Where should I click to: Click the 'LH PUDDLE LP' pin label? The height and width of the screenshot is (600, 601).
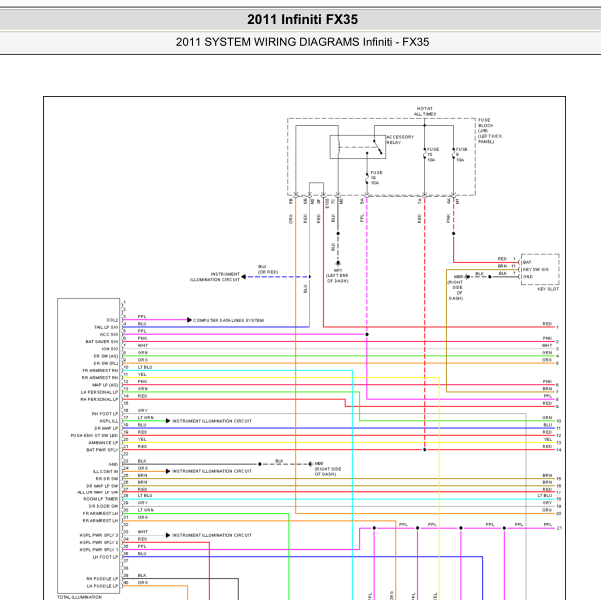pyautogui.click(x=102, y=586)
